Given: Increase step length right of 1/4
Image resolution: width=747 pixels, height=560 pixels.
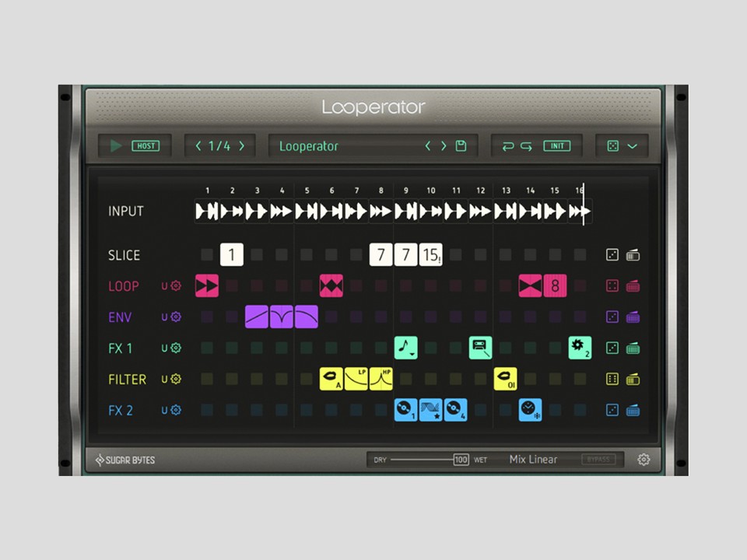Looking at the screenshot, I should pos(241,145).
